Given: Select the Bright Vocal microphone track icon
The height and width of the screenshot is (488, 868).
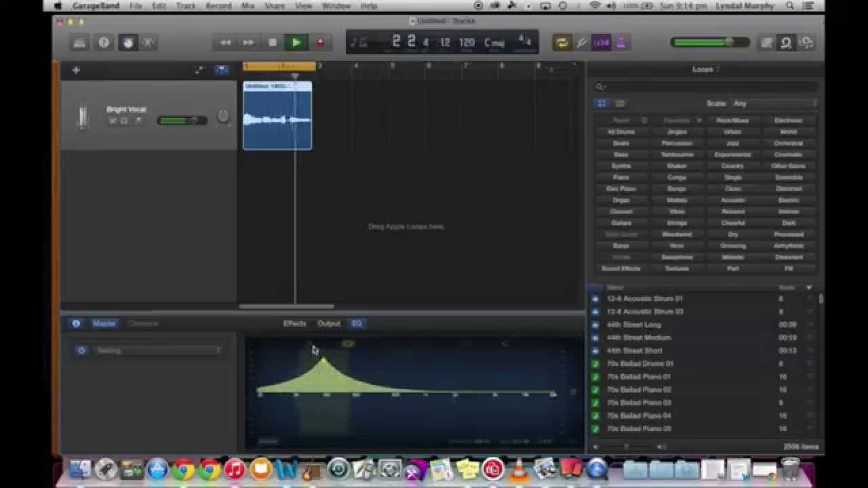Looking at the screenshot, I should coord(83,116).
